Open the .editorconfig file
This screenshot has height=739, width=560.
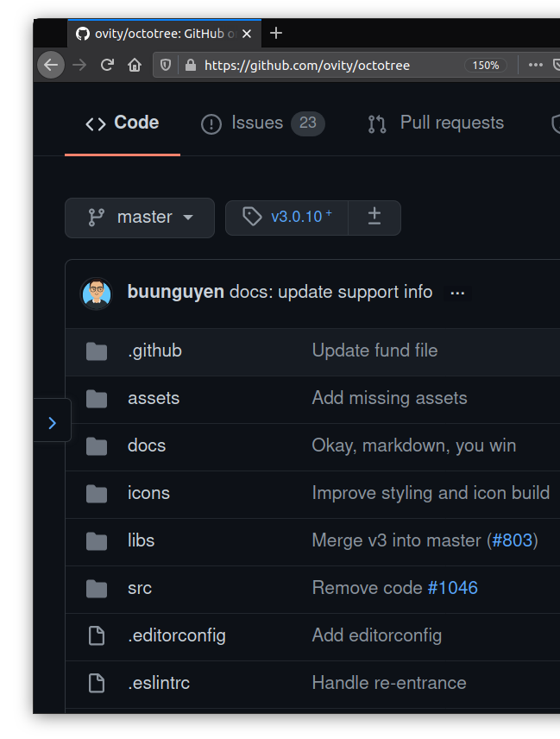coord(177,635)
